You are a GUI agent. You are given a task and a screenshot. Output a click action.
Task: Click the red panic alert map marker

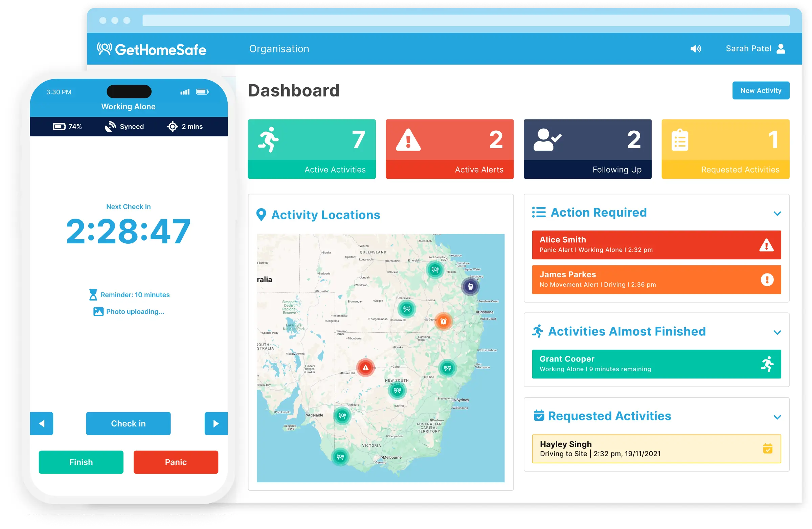coord(365,368)
